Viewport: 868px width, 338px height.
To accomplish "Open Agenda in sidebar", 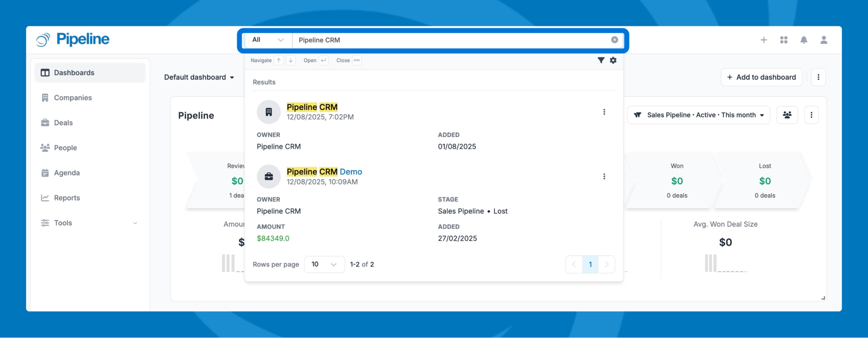I will pyautogui.click(x=90, y=173).
